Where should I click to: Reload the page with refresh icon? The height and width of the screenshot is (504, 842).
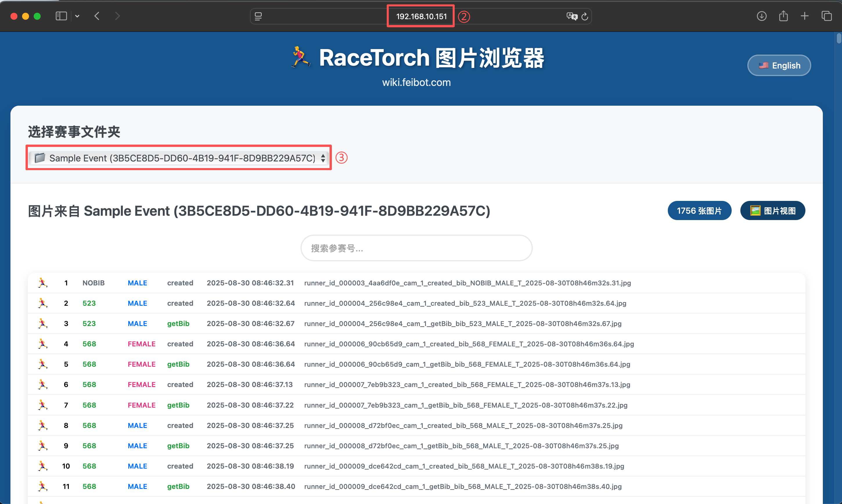pos(585,16)
